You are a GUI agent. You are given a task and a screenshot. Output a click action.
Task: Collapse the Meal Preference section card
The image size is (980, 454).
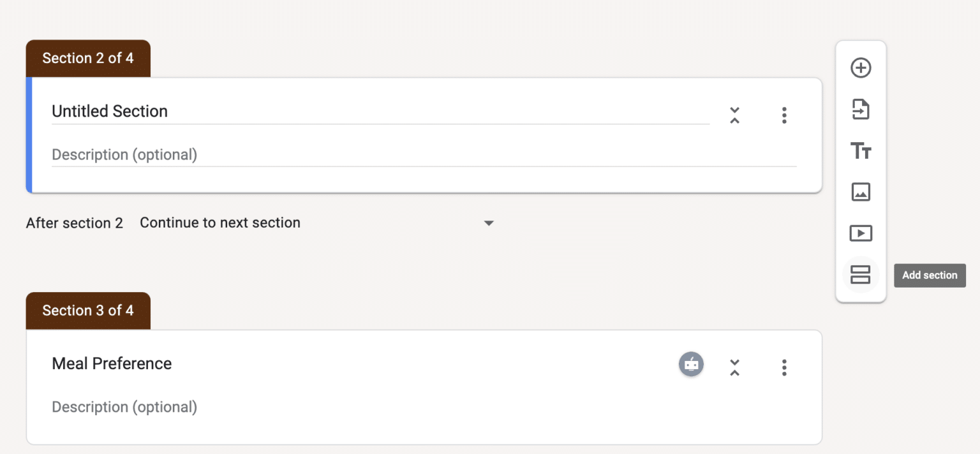coord(734,367)
